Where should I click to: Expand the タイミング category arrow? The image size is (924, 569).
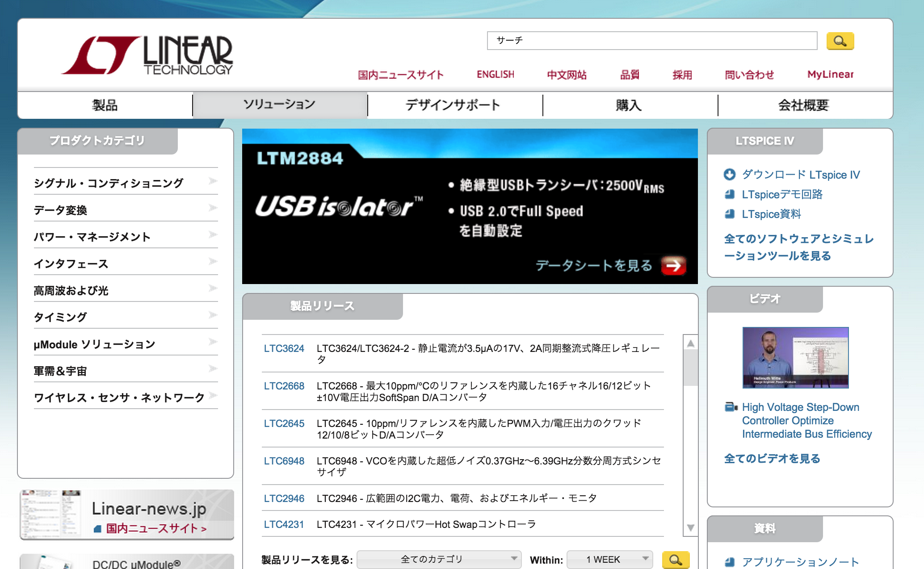click(213, 315)
